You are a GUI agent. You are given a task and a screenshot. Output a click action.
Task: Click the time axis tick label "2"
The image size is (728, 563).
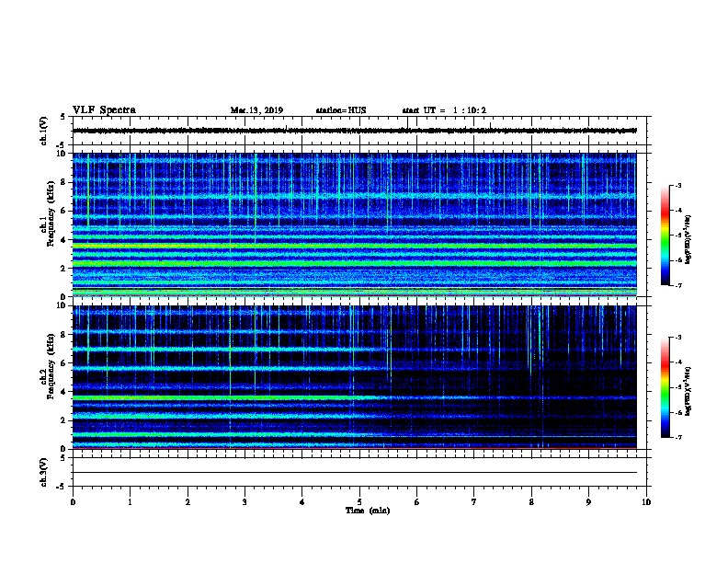(x=188, y=502)
